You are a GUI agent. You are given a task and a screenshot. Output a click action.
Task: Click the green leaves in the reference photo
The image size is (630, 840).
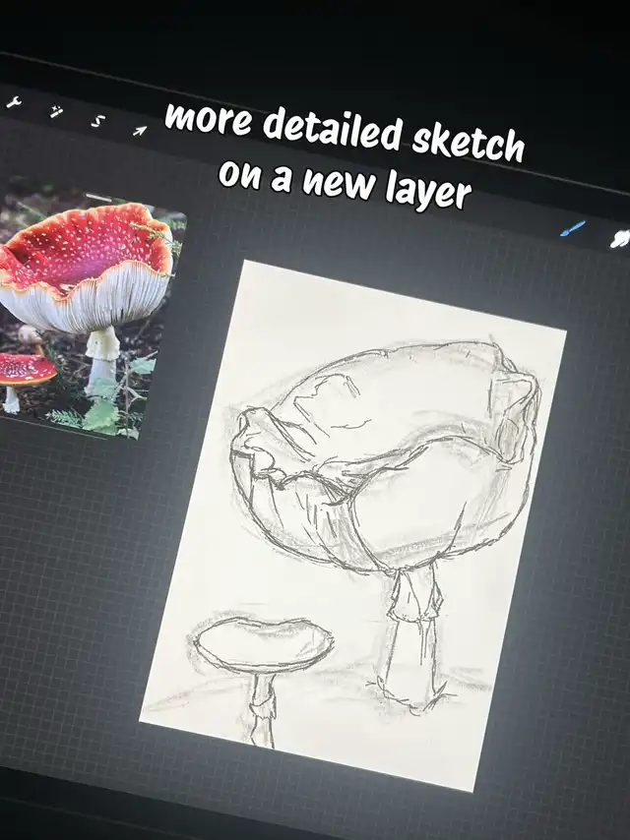103,413
